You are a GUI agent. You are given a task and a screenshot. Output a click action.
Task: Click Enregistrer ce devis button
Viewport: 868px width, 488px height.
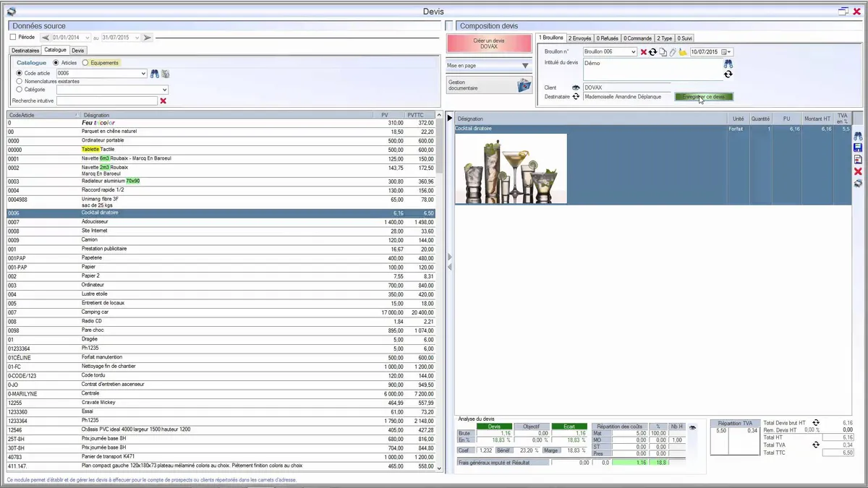[x=704, y=97]
